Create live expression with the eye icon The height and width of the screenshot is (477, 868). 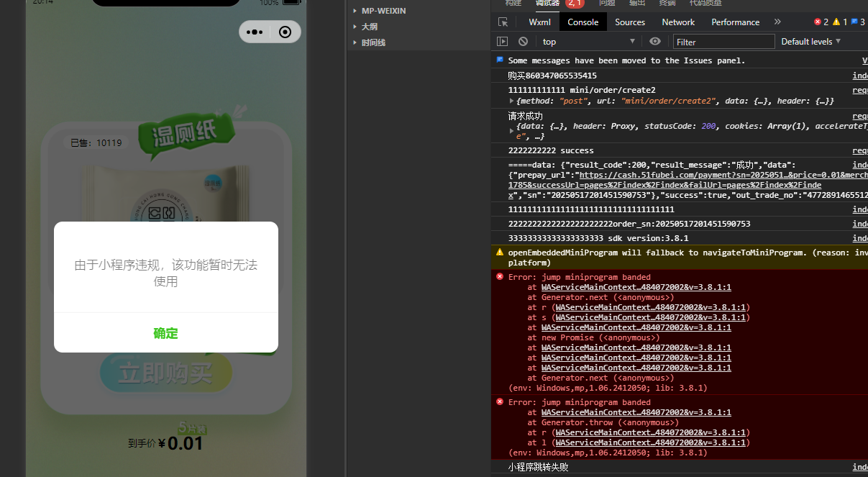coord(654,42)
